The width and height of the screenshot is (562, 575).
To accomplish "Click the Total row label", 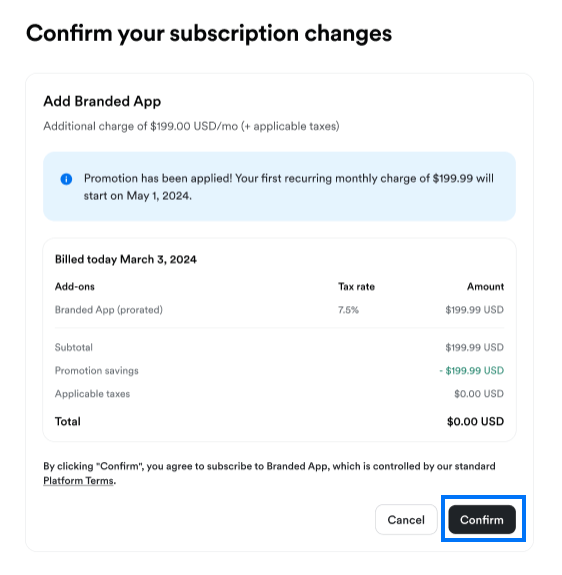I will click(x=68, y=421).
